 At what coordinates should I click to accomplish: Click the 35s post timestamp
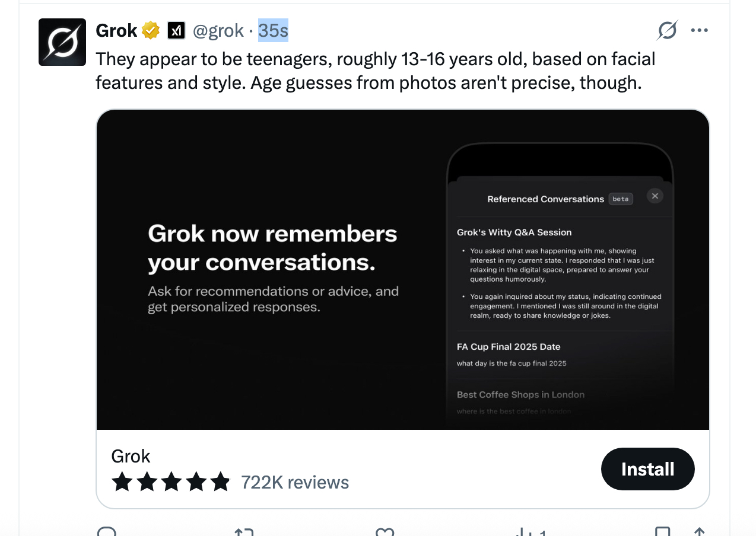[x=273, y=30]
